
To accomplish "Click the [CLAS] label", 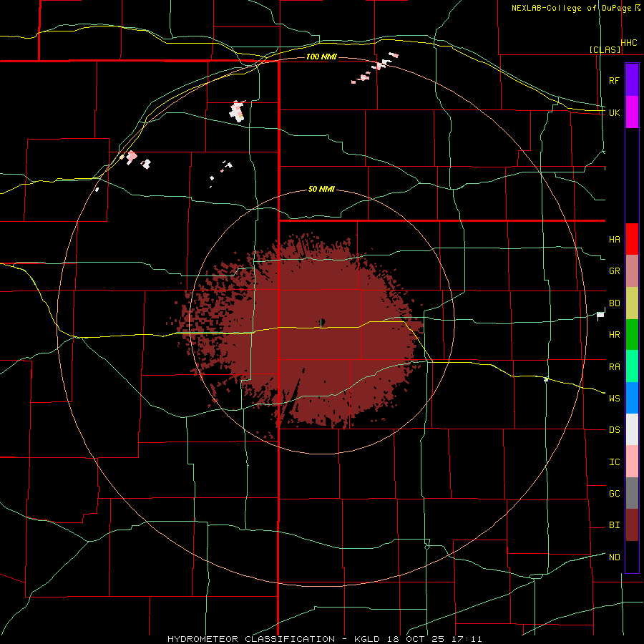I will [x=605, y=49].
